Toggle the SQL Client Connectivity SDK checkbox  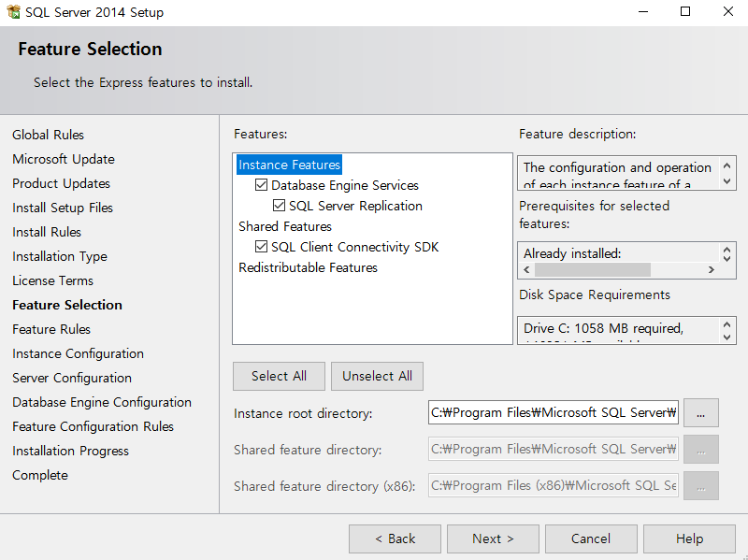click(261, 247)
